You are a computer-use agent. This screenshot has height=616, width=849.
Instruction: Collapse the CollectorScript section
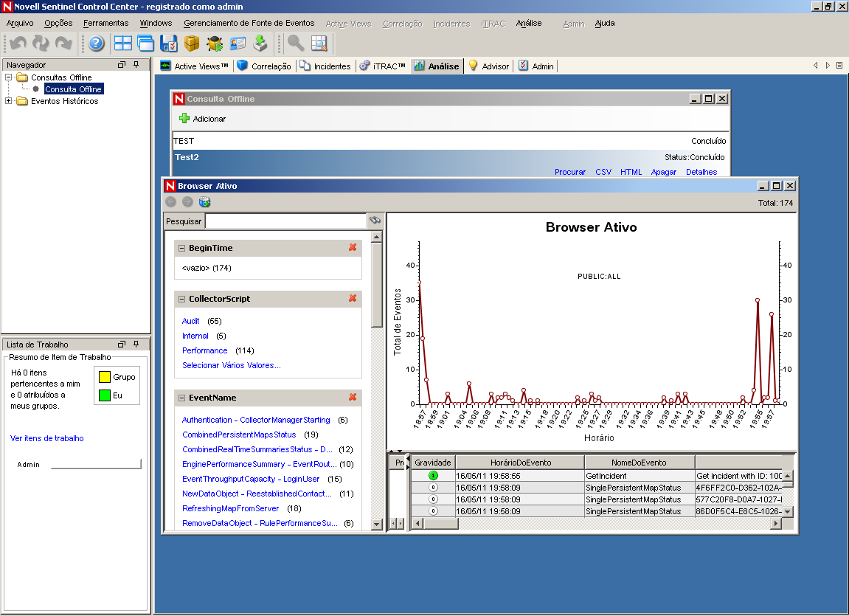(181, 299)
